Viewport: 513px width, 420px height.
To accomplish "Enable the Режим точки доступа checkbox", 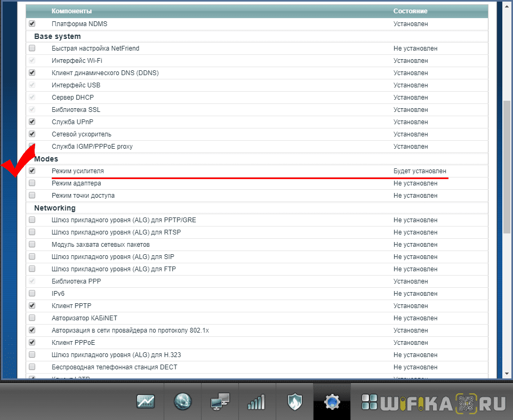I will pos(32,196).
